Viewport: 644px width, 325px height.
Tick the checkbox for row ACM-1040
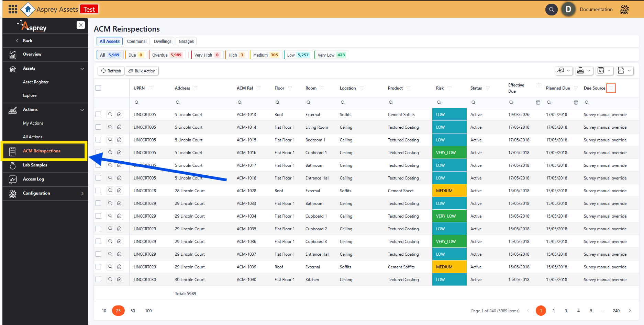pyautogui.click(x=98, y=279)
